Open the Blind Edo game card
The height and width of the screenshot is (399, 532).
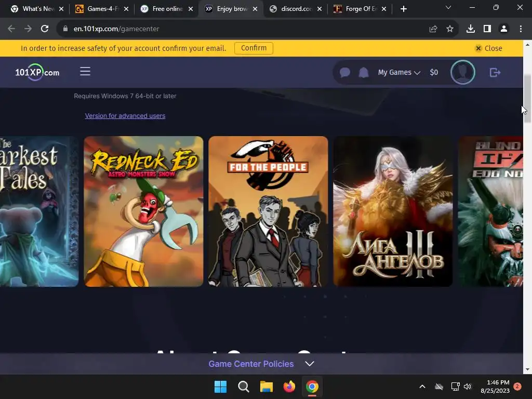490,211
